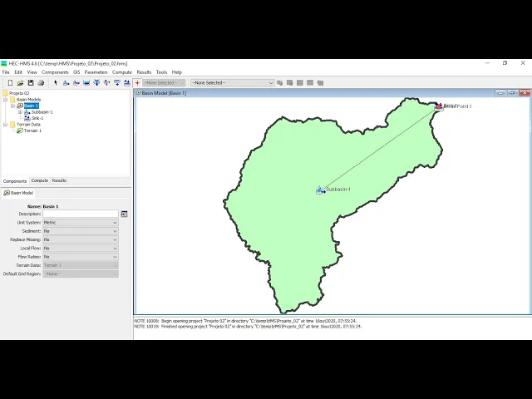Switch to the Compute tab
This screenshot has height=399, width=532.
click(40, 180)
